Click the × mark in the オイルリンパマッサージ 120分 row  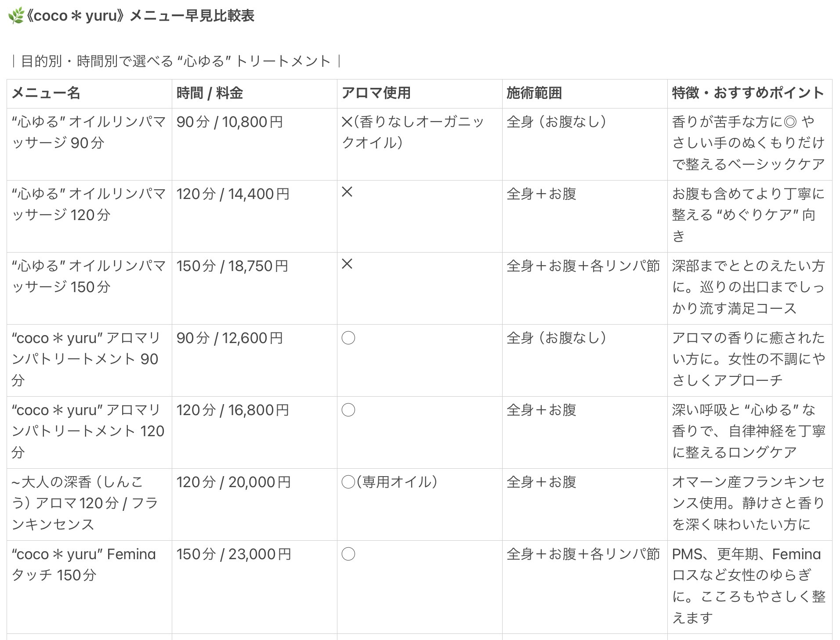point(347,192)
